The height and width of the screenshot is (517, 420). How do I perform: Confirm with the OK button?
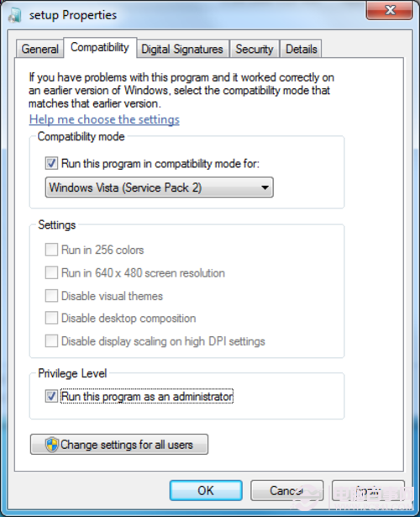coord(206,491)
